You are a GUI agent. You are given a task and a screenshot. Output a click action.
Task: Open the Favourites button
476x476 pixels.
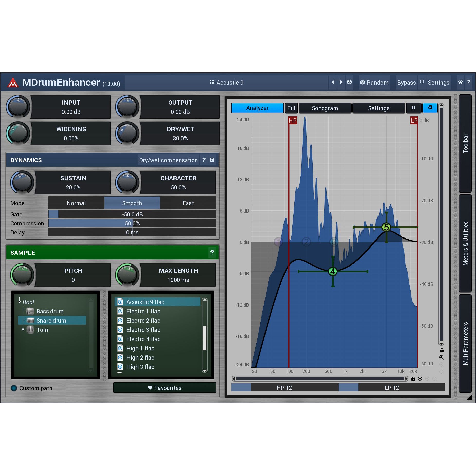[164, 388]
